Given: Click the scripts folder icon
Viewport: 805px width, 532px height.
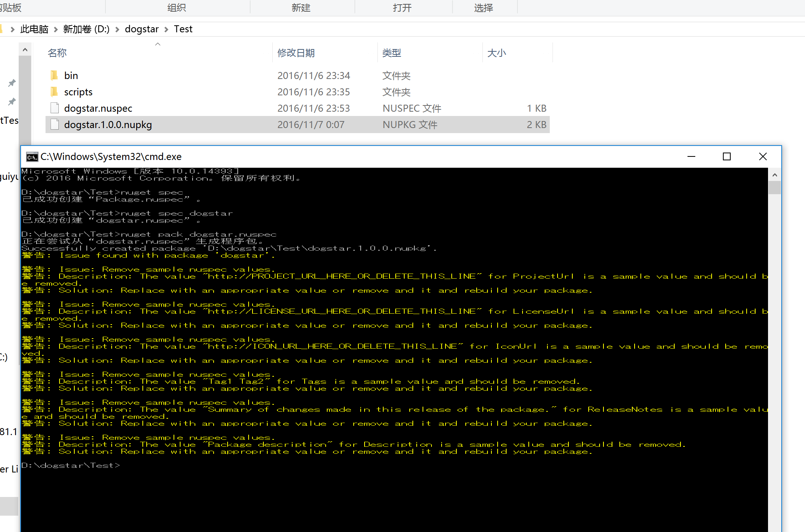Looking at the screenshot, I should pos(54,92).
